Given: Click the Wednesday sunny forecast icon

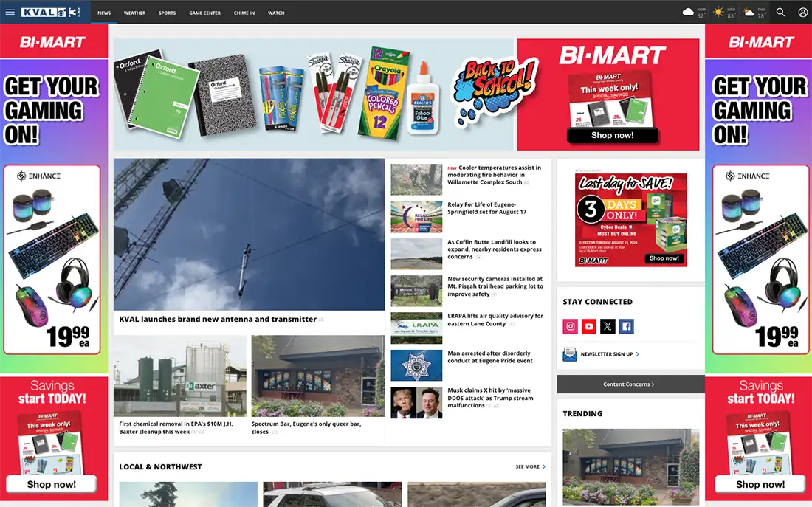Looking at the screenshot, I should 718,12.
